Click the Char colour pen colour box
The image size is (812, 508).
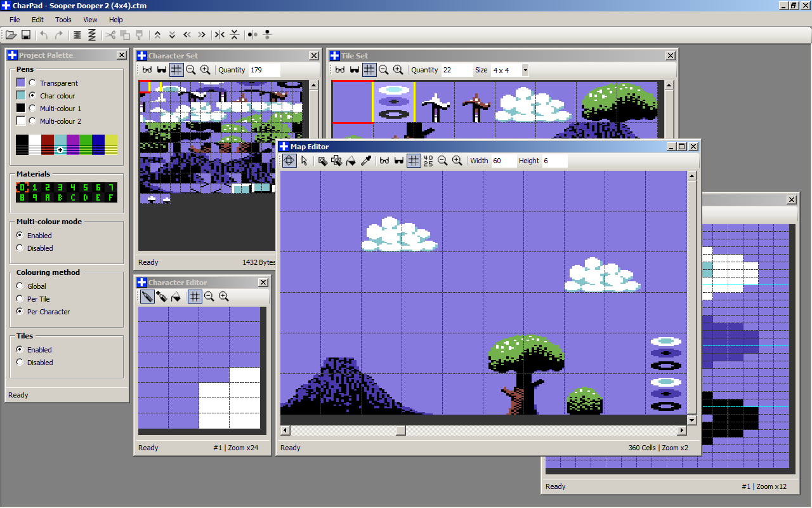21,95
